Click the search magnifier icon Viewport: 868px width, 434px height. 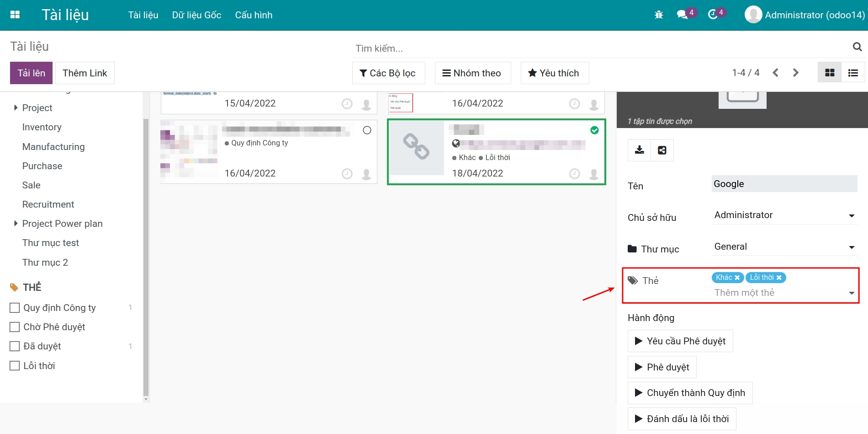click(857, 47)
